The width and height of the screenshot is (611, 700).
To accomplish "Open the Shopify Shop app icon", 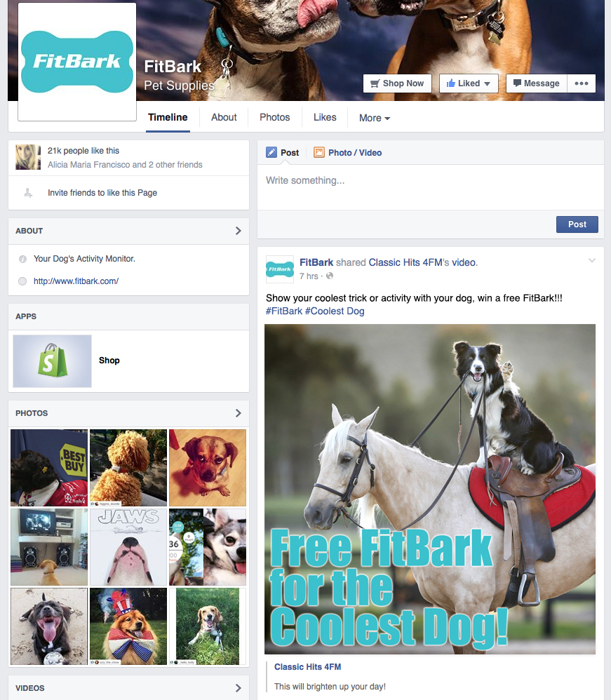I will [52, 361].
